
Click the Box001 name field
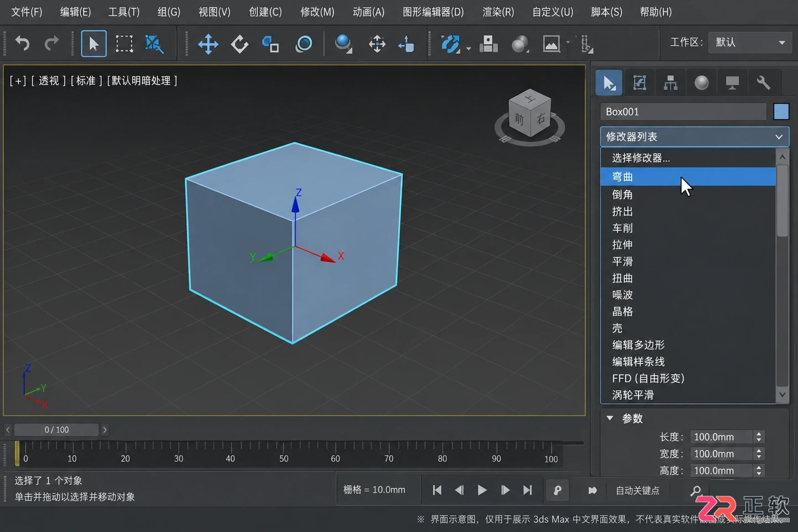click(x=683, y=112)
